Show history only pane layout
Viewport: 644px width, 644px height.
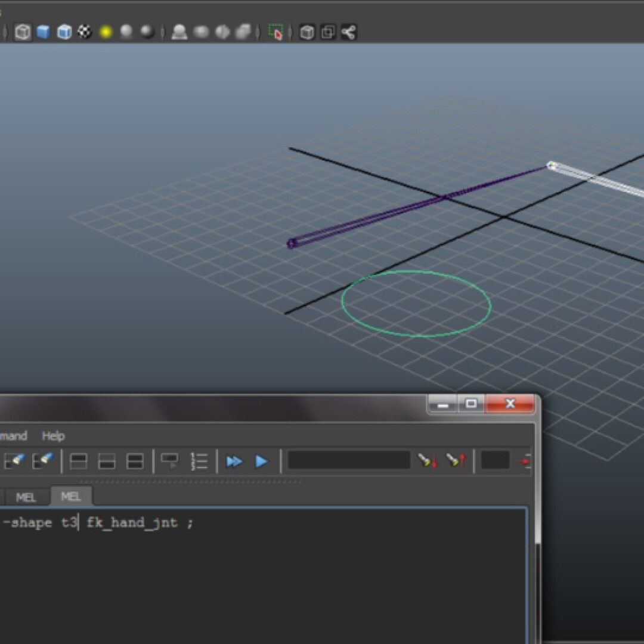coord(79,461)
